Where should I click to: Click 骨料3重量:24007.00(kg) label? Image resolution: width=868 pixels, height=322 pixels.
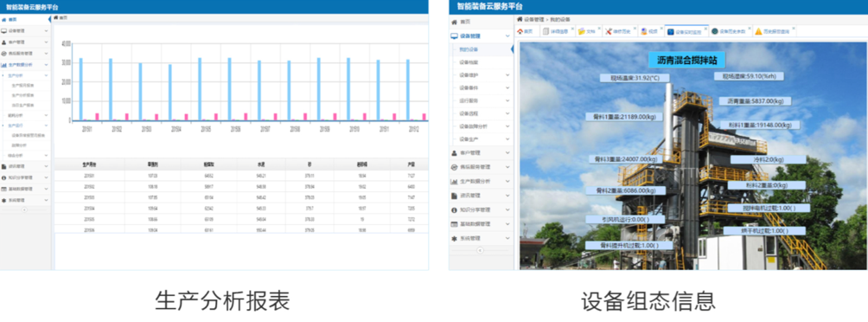click(x=626, y=159)
